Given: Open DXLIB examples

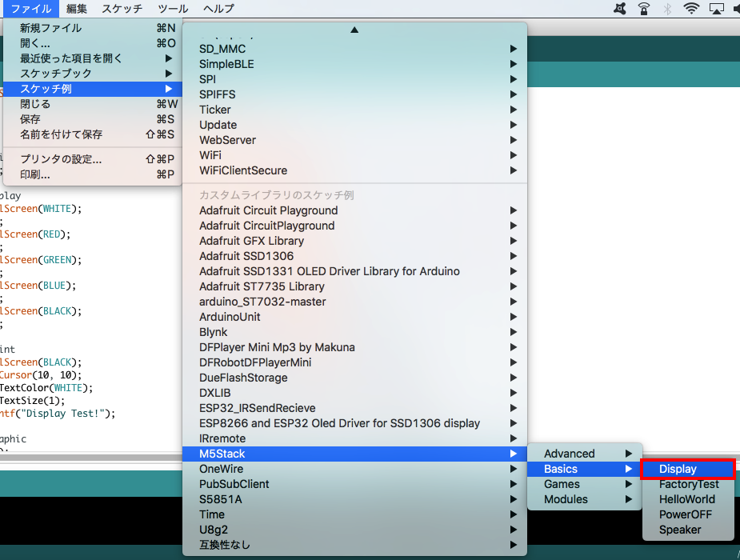Looking at the screenshot, I should pos(354,393).
